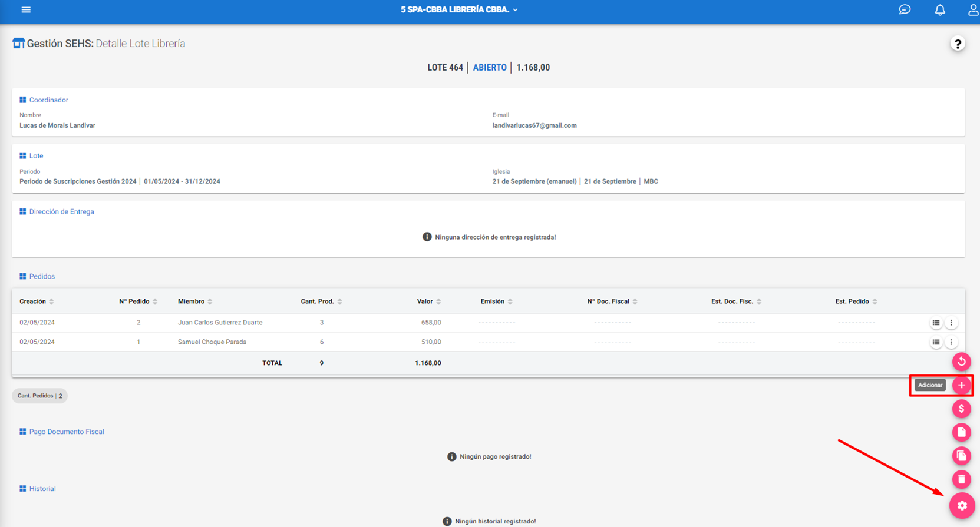
Task: Click member Samuel Choque Parada
Action: (212, 342)
